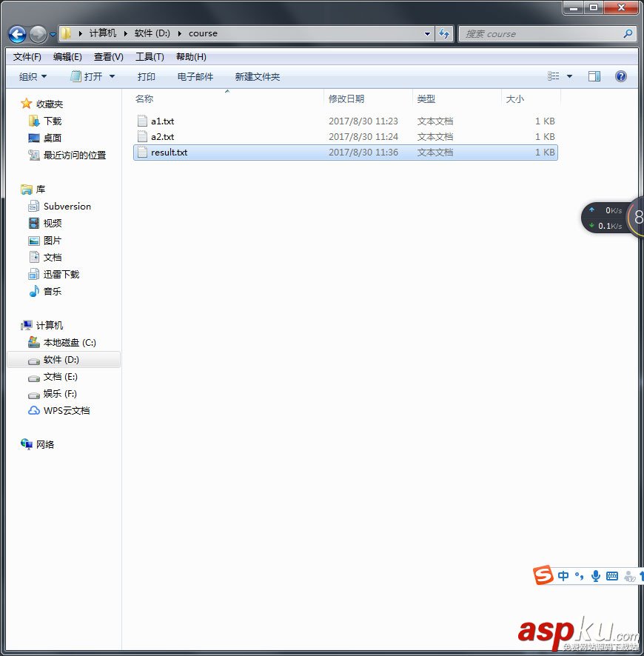
Task: Expand the address bar history dropdown
Action: 426,33
